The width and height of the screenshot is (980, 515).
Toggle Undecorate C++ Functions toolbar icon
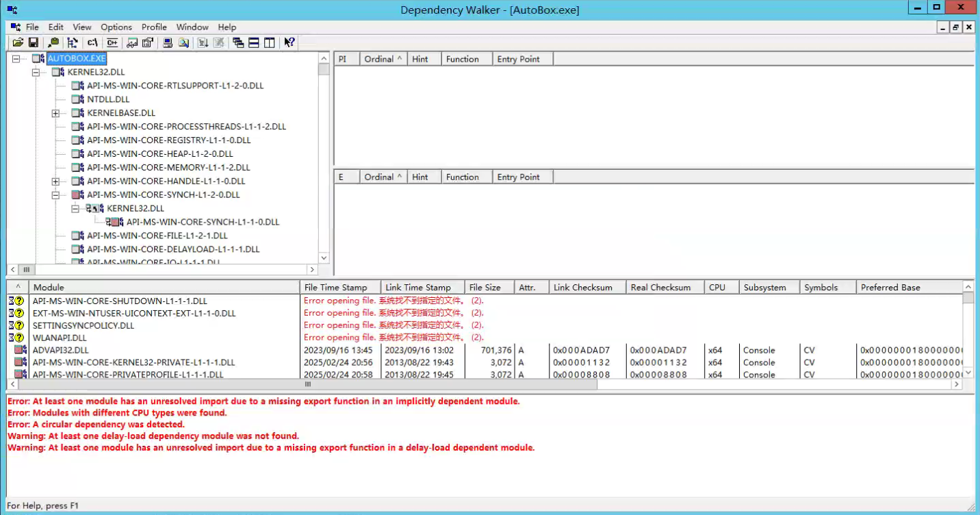pos(112,42)
